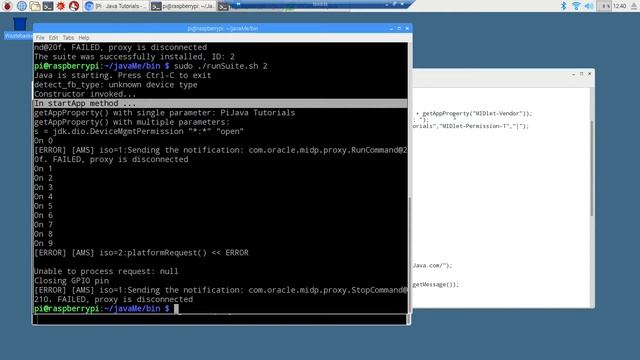This screenshot has width=640, height=360.
Task: Click the 'Closing GPIO pin' output line
Action: click(x=71, y=280)
